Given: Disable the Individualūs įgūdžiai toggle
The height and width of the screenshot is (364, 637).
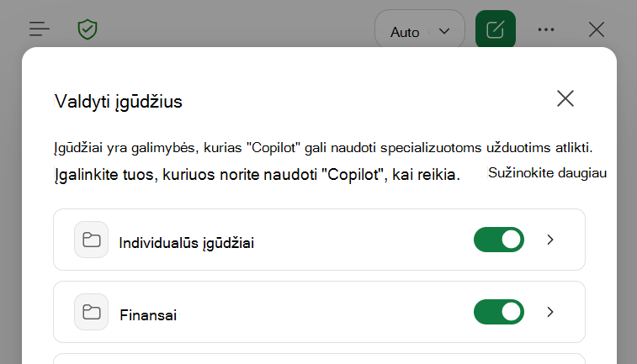Looking at the screenshot, I should coord(499,240).
